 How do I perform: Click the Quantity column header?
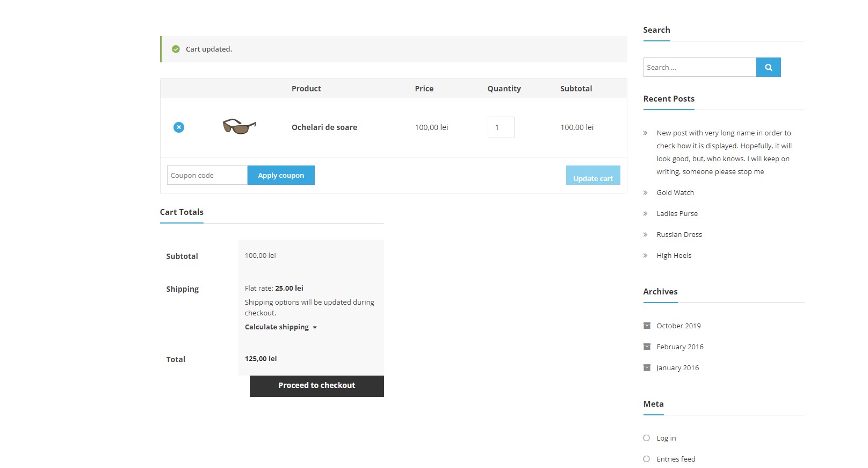point(504,89)
